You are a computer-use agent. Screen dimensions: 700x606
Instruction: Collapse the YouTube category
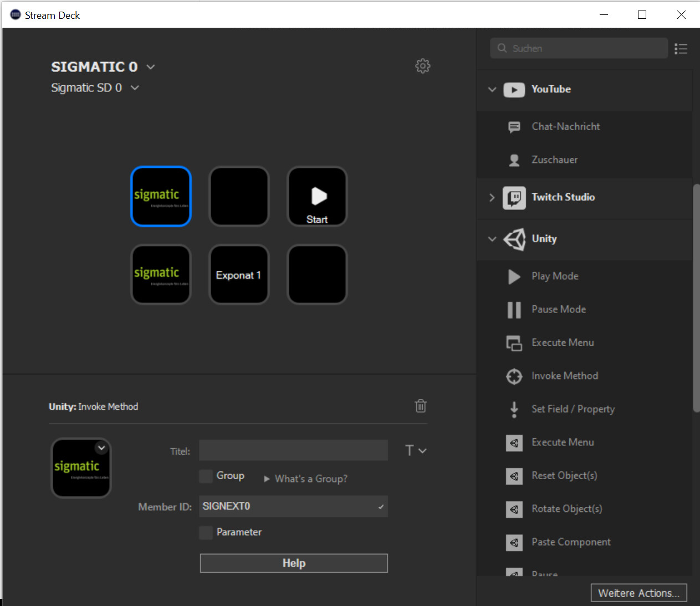coord(492,89)
